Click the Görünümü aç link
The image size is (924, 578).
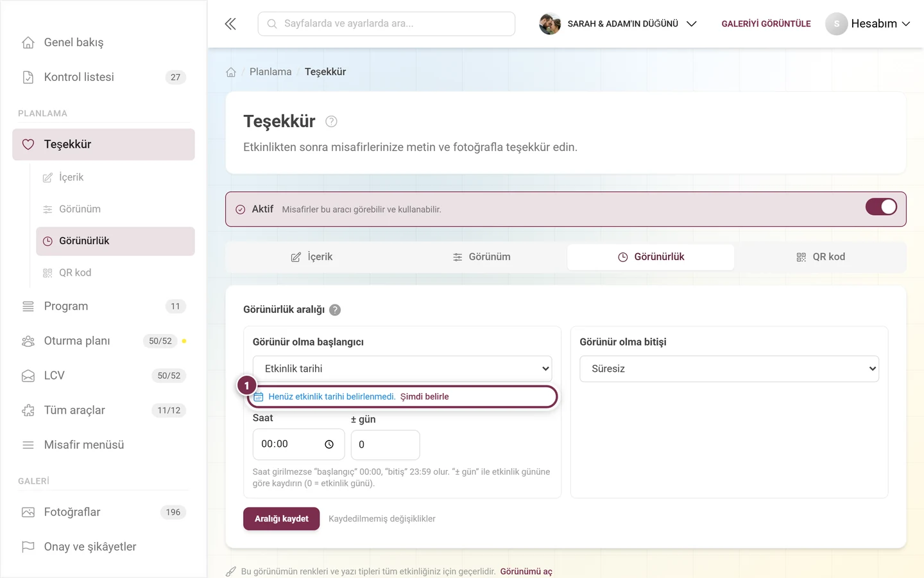pos(526,572)
